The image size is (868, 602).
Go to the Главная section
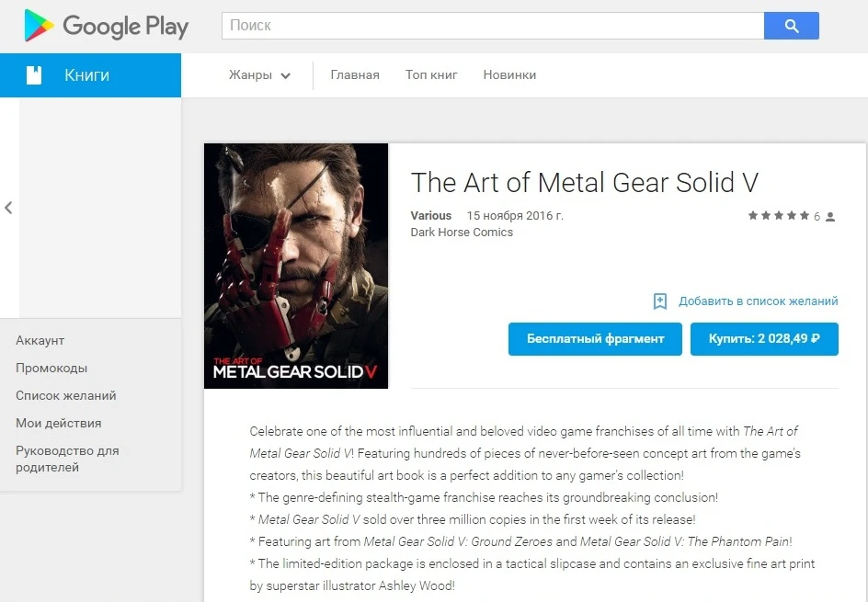tap(355, 77)
